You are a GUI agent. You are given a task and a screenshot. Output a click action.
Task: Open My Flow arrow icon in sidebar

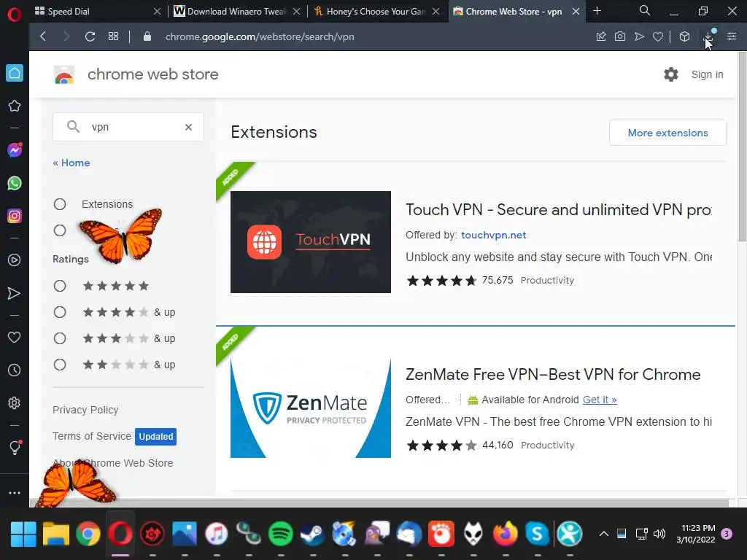pyautogui.click(x=15, y=293)
